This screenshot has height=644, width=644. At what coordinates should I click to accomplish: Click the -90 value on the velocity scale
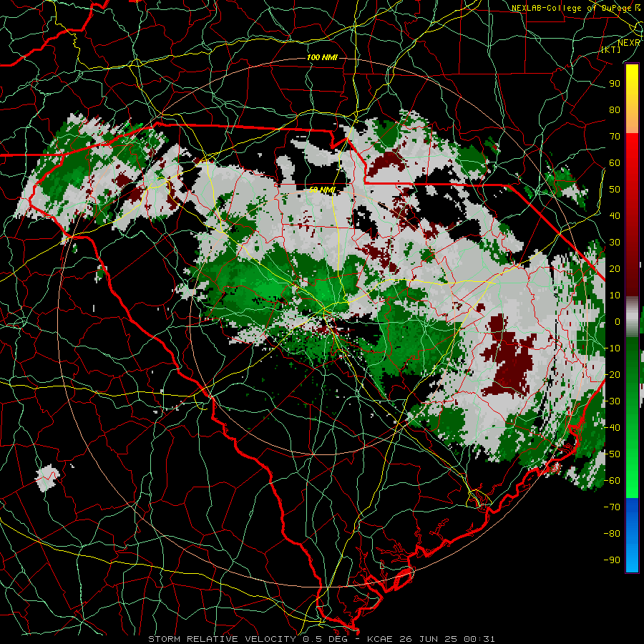[612, 560]
